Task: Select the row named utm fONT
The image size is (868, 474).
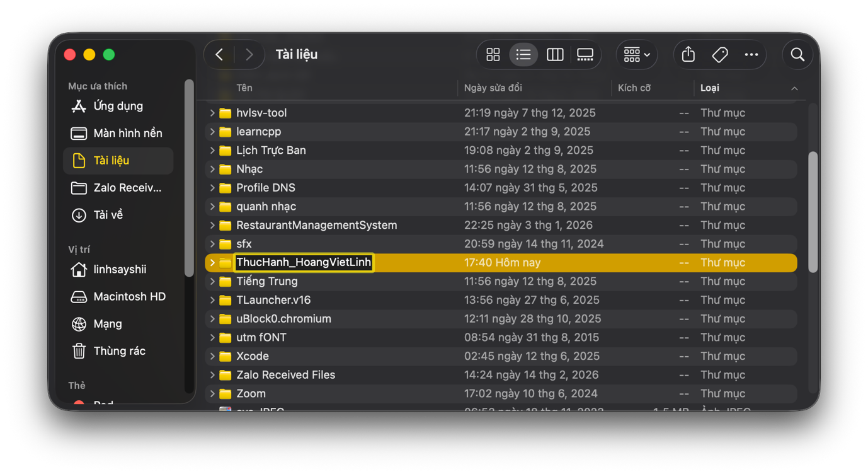Action: (501, 337)
